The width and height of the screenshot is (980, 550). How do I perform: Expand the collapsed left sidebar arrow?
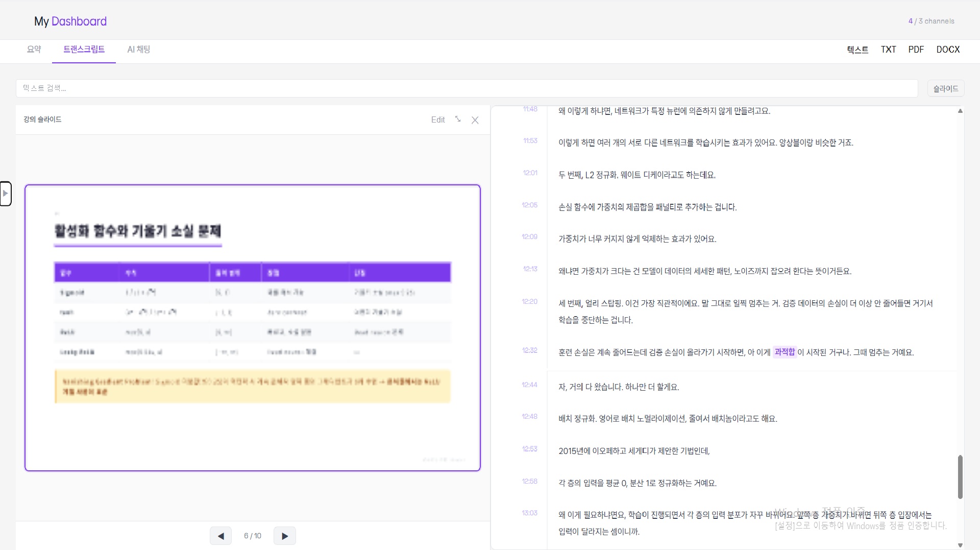click(x=6, y=194)
